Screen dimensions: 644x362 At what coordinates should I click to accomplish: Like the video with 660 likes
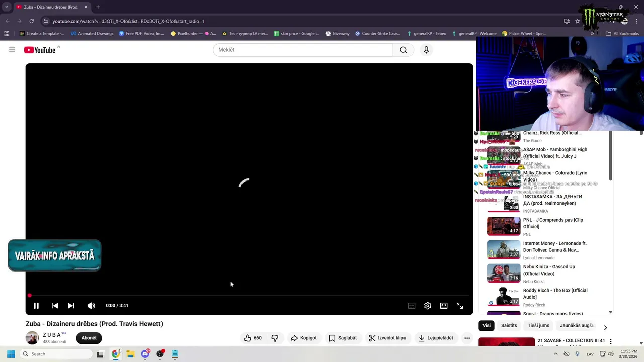(x=253, y=338)
